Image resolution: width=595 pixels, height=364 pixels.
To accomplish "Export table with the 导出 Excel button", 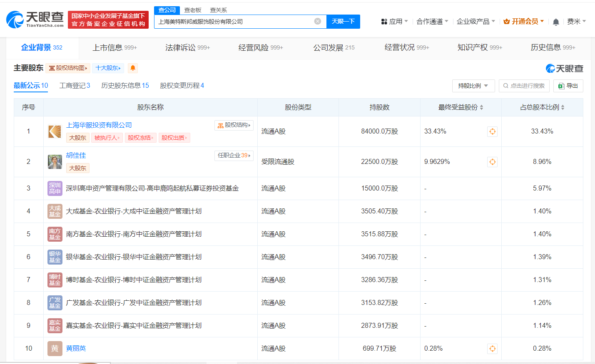I will (x=568, y=86).
